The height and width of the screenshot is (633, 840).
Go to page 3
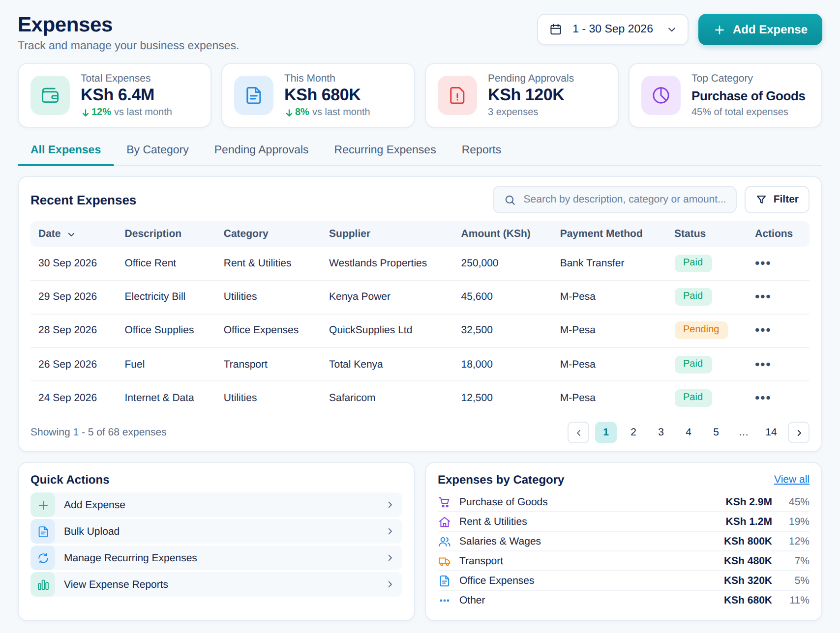pyautogui.click(x=661, y=432)
